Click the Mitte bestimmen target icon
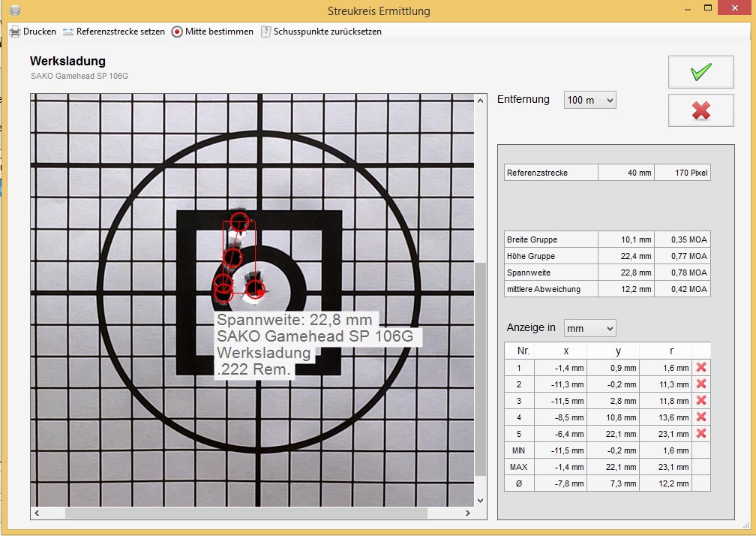 tap(177, 32)
